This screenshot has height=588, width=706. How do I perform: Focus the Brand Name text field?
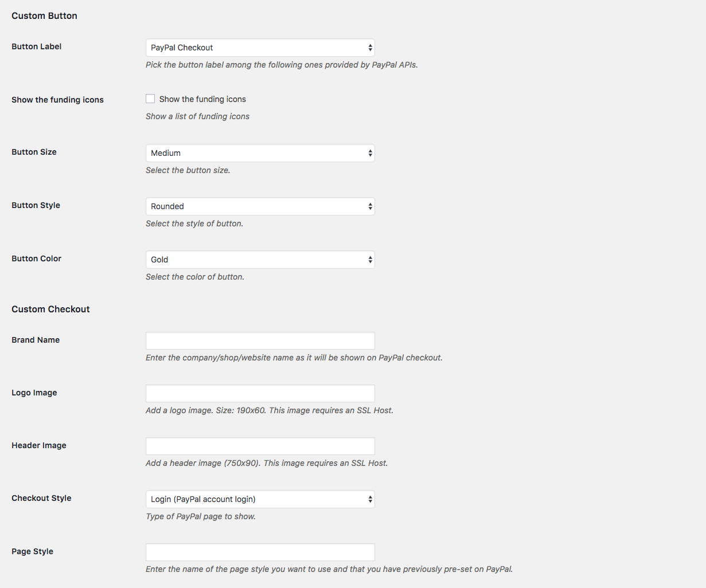(x=260, y=340)
